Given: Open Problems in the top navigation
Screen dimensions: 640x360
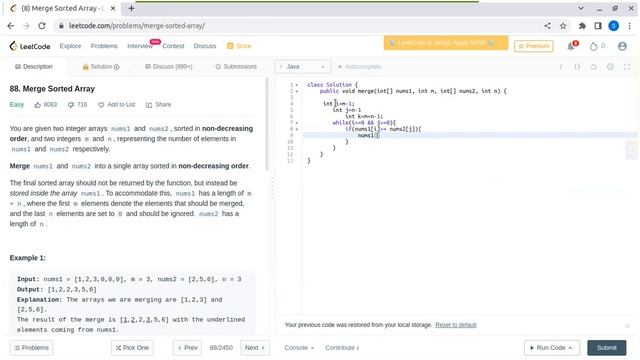Looking at the screenshot, I should click(x=104, y=46).
